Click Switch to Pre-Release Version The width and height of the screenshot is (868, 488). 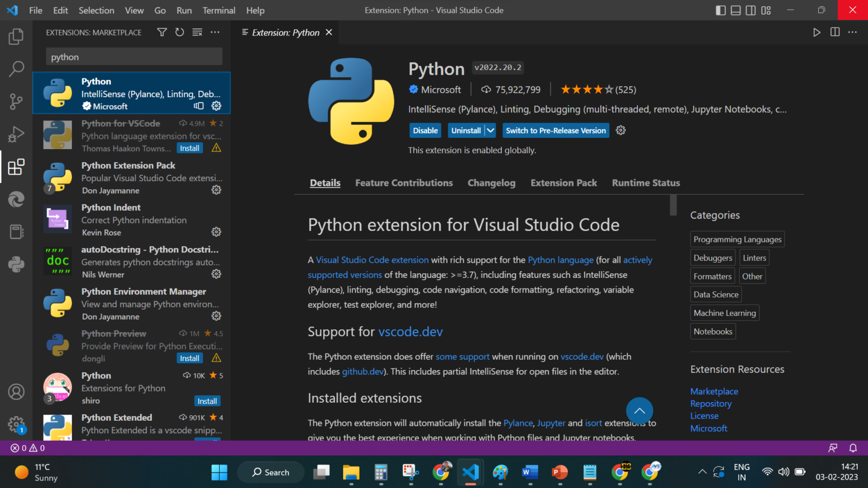click(555, 130)
